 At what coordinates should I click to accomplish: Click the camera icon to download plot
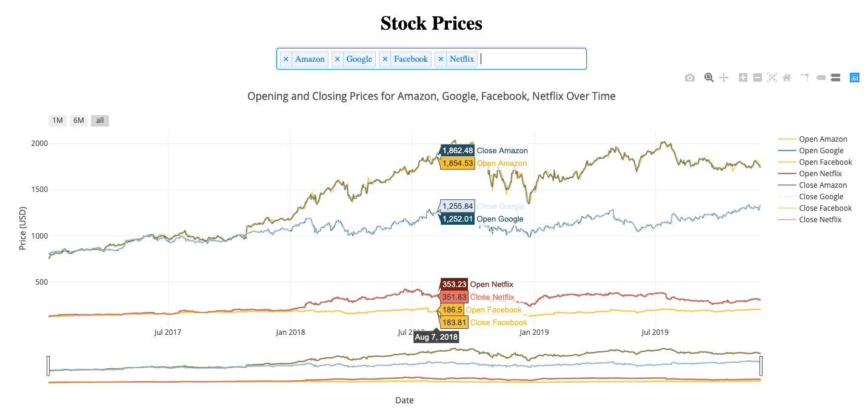689,78
